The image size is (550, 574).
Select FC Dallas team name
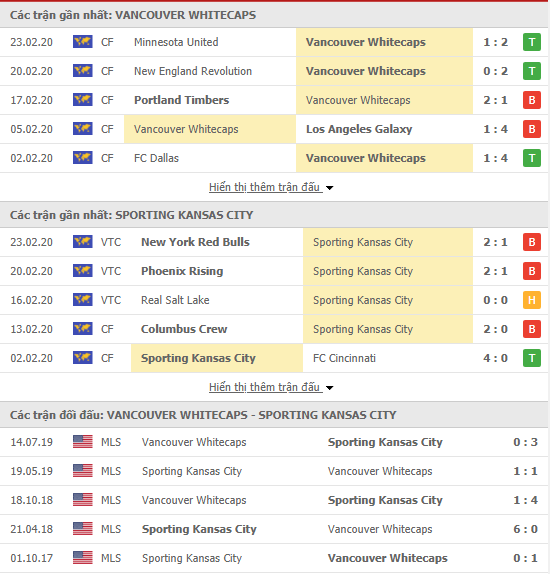point(156,158)
